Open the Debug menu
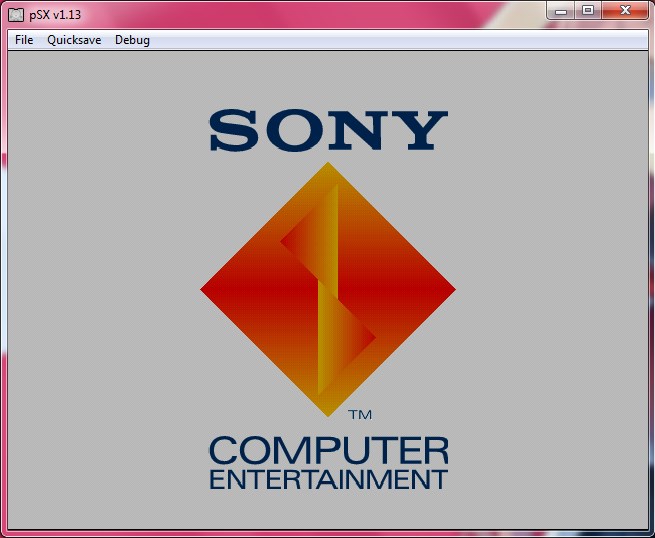Viewport: 655px width, 538px height. [132, 40]
